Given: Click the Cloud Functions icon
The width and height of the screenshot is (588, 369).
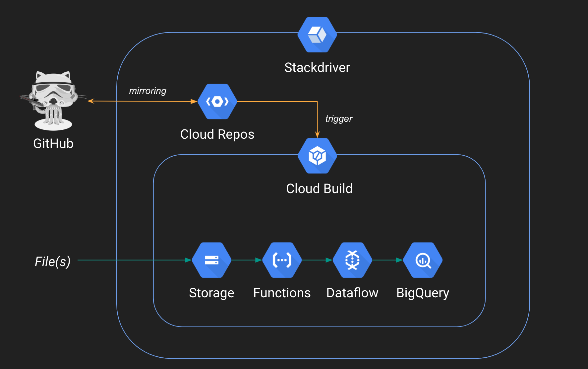Looking at the screenshot, I should (x=282, y=260).
